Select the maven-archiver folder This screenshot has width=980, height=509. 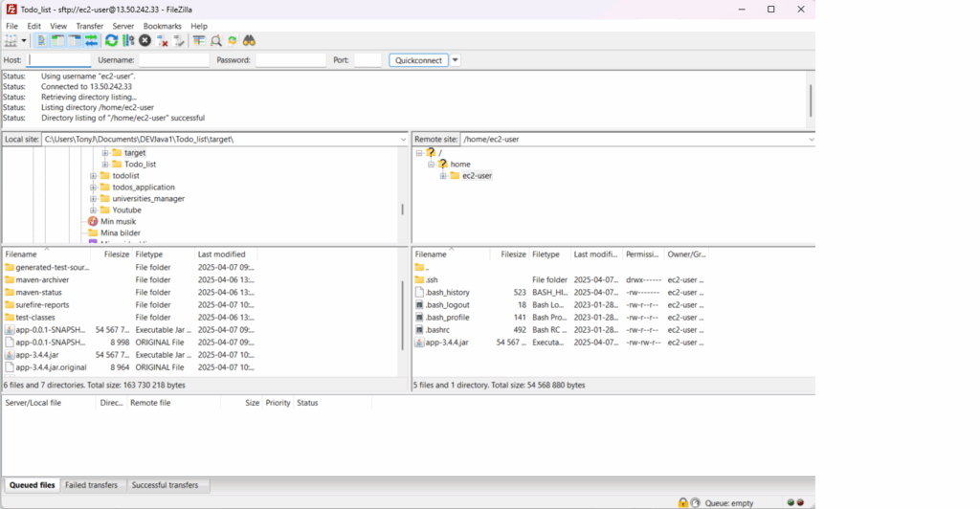point(42,279)
